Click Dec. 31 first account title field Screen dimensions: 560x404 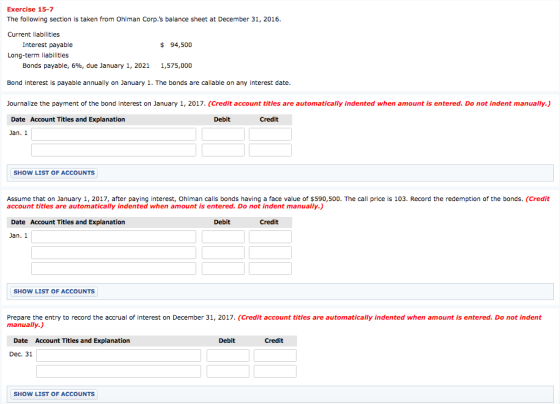[119, 355]
